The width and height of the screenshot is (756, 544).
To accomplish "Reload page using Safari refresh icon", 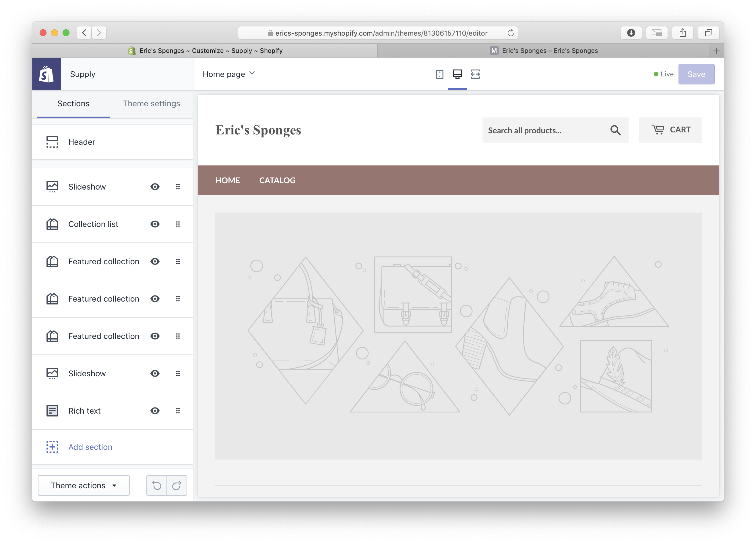I will (x=510, y=33).
